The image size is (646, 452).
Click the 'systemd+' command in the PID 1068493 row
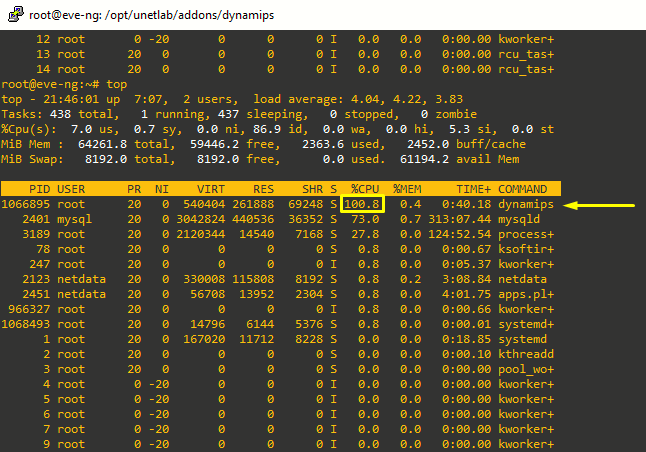click(x=526, y=324)
